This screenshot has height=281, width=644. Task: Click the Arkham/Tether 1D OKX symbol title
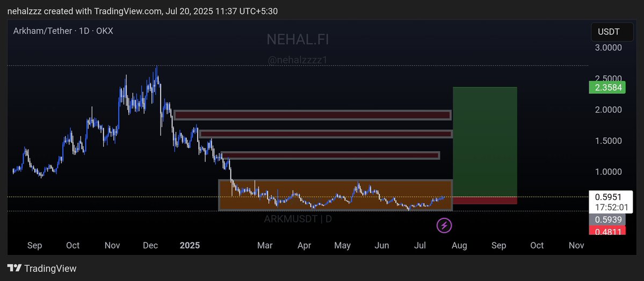pyautogui.click(x=63, y=31)
